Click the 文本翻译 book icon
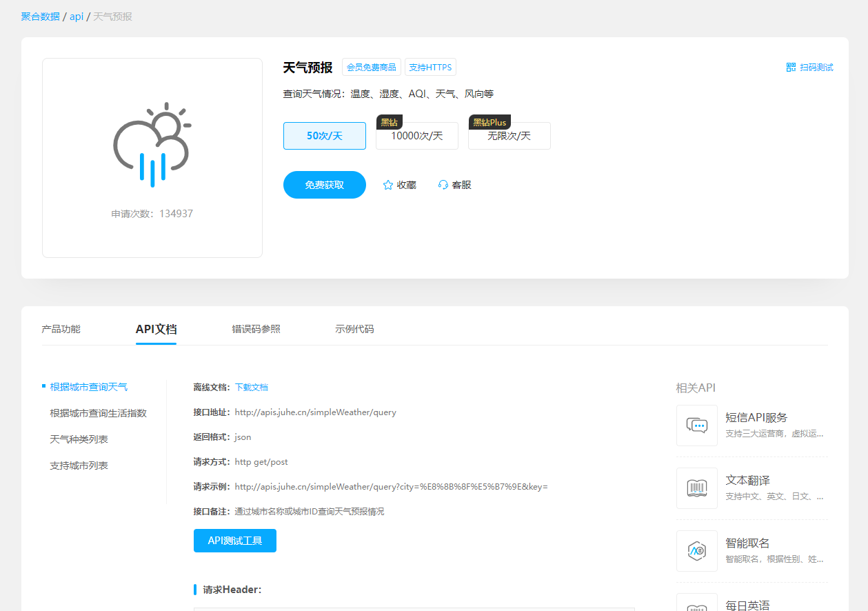 (x=696, y=488)
